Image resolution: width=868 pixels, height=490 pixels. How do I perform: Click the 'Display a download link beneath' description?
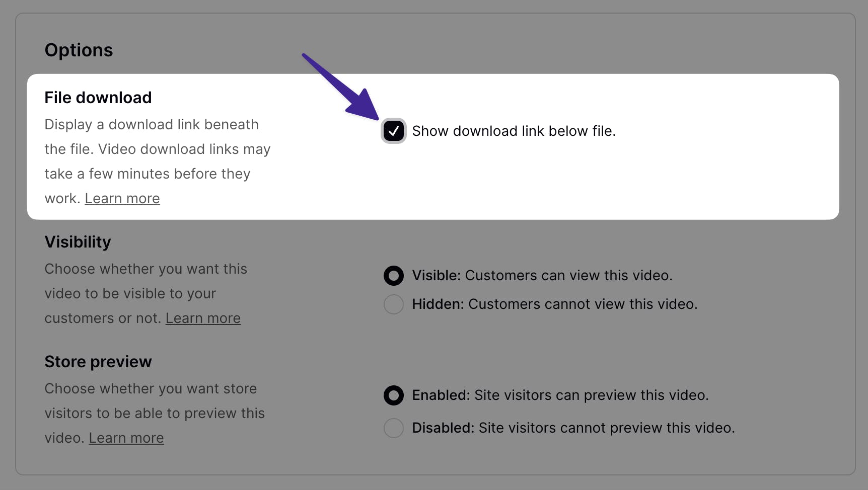(152, 125)
